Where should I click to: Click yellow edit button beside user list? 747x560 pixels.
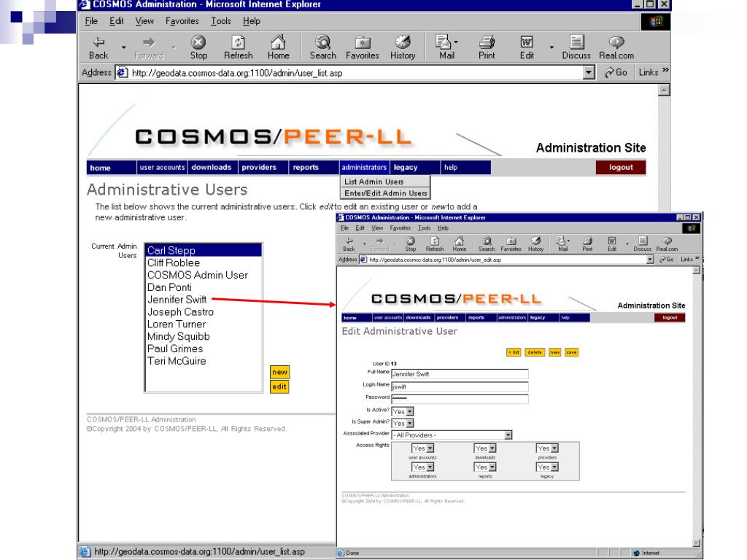pos(279,386)
